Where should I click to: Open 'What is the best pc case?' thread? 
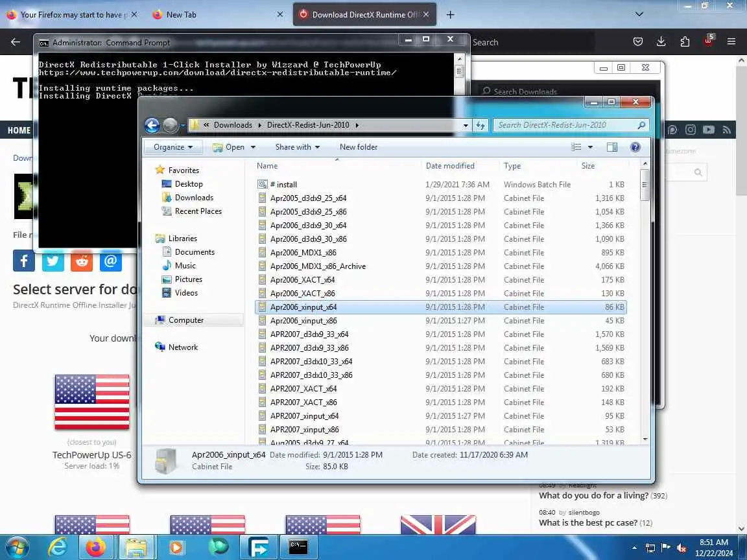click(588, 522)
